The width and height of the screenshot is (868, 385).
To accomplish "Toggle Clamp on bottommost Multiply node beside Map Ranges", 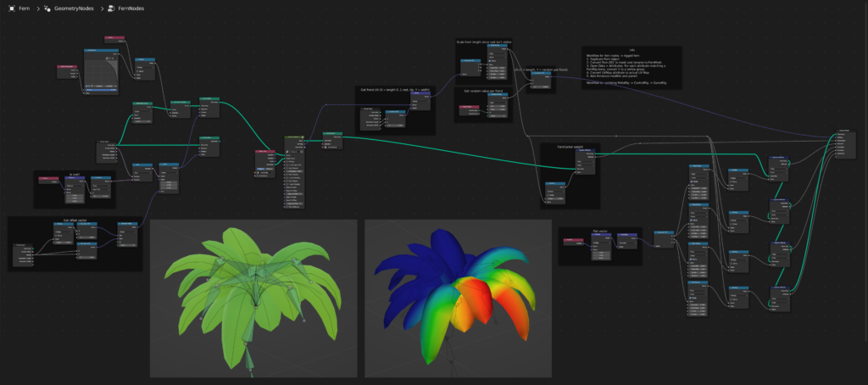I will point(731,299).
